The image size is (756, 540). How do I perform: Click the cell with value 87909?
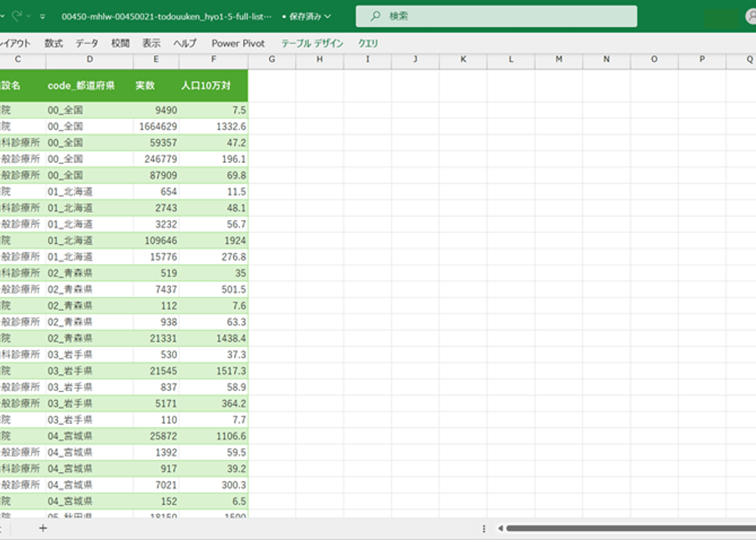pyautogui.click(x=156, y=175)
